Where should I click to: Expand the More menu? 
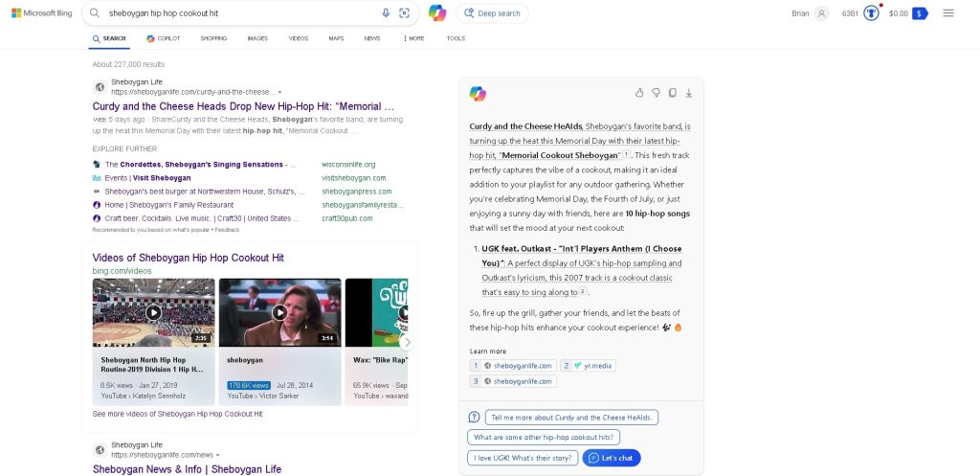(x=413, y=38)
